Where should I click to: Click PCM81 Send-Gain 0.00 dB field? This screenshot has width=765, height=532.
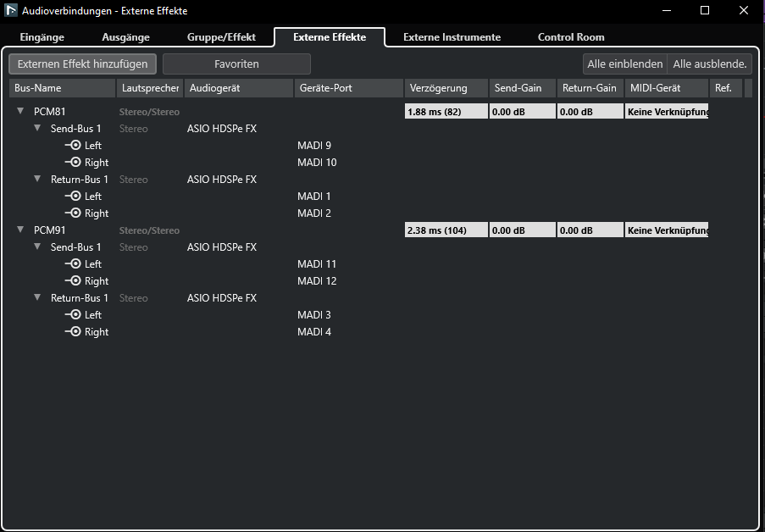point(522,111)
